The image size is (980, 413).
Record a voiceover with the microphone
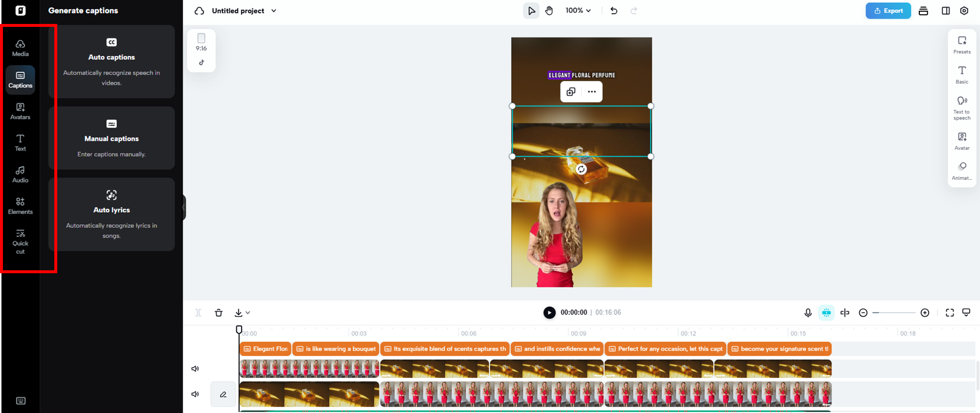808,313
